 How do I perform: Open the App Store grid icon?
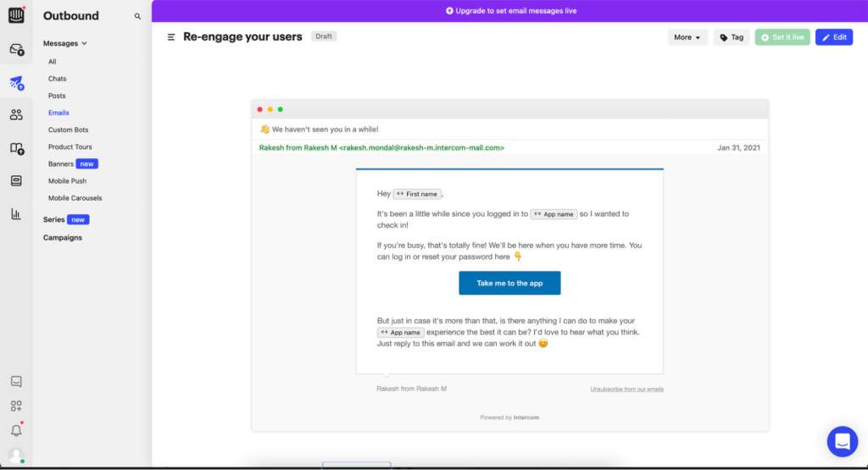(x=16, y=406)
